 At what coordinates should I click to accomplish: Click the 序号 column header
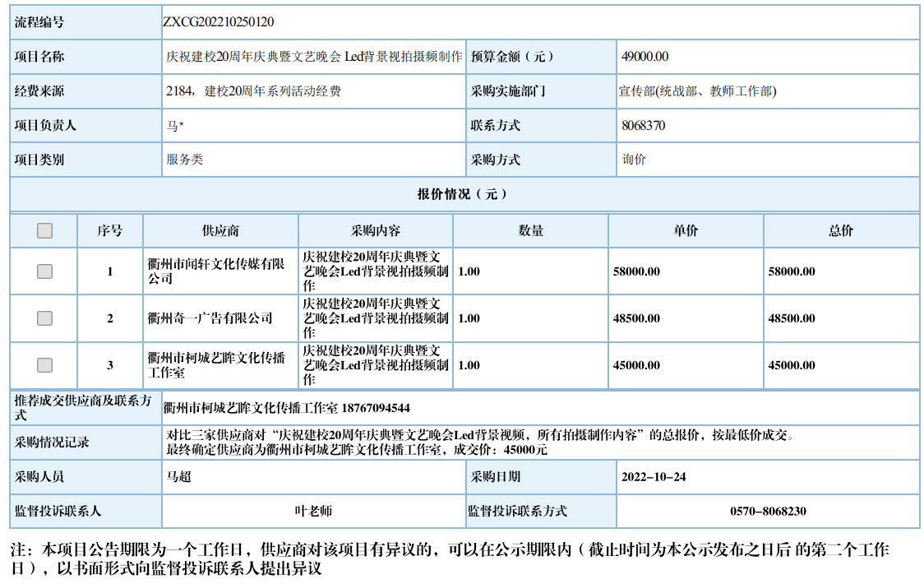pos(110,231)
